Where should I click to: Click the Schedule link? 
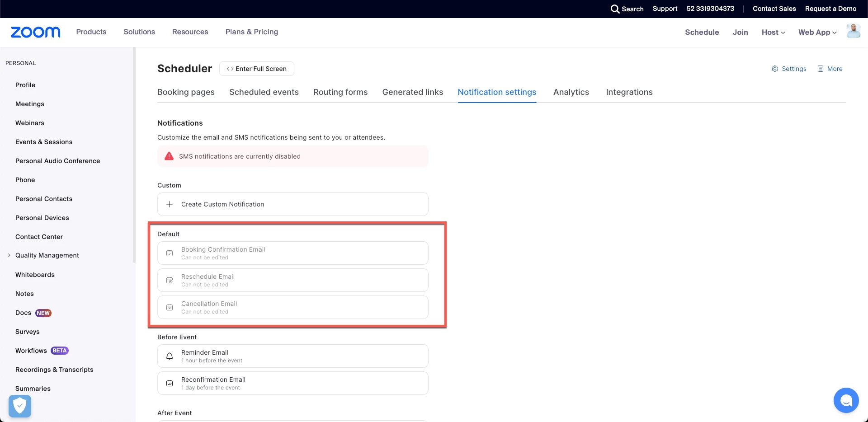pyautogui.click(x=702, y=32)
